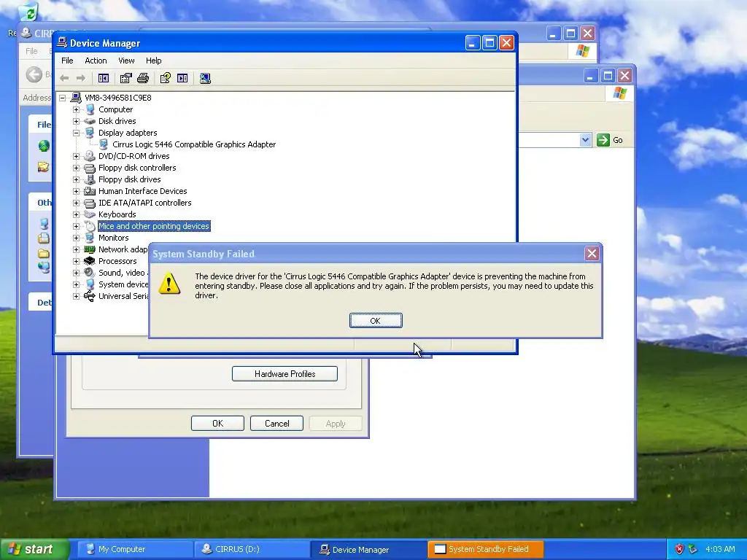Expand the Processors node
The width and height of the screenshot is (747, 560).
(x=76, y=262)
